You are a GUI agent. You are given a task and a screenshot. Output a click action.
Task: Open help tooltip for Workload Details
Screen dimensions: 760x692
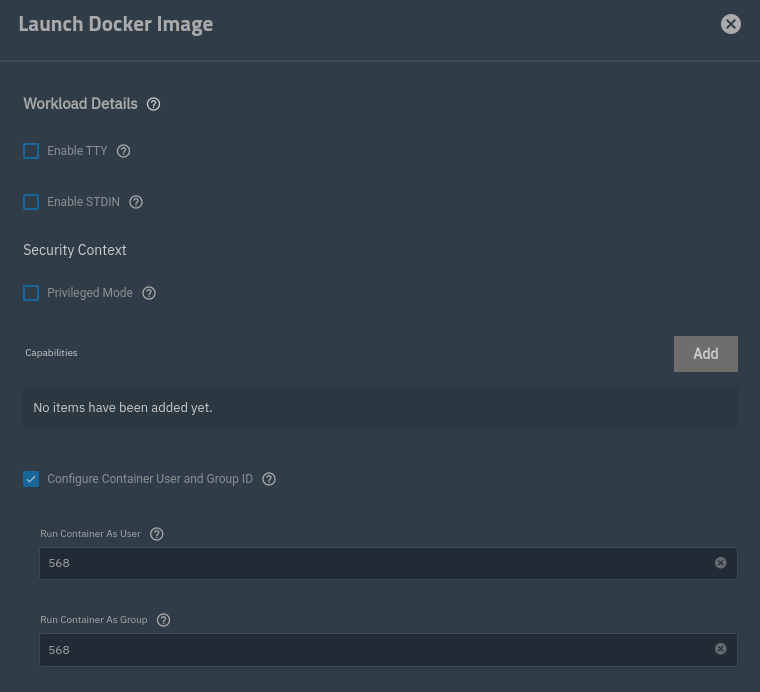coord(154,104)
